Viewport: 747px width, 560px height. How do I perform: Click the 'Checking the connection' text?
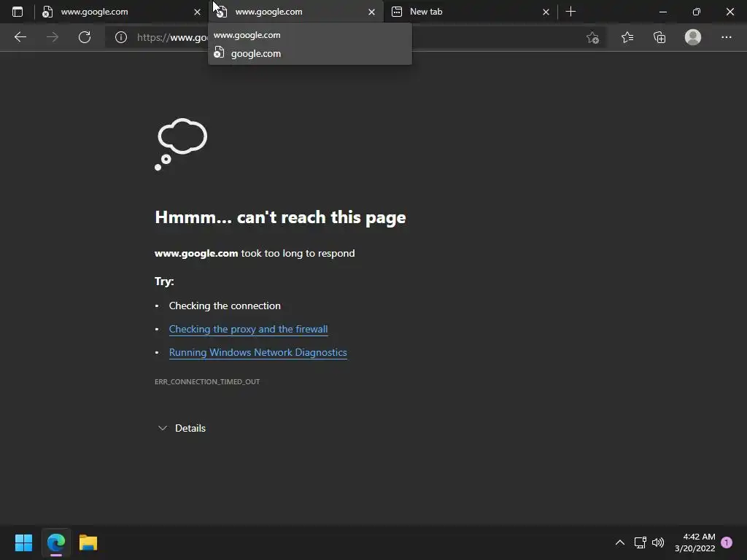[225, 306]
